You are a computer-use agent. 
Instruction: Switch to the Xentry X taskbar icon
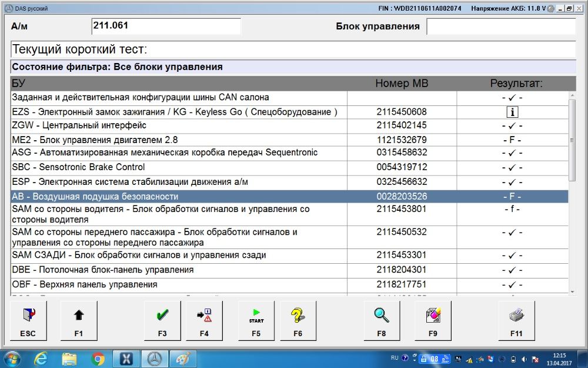[x=126, y=359]
